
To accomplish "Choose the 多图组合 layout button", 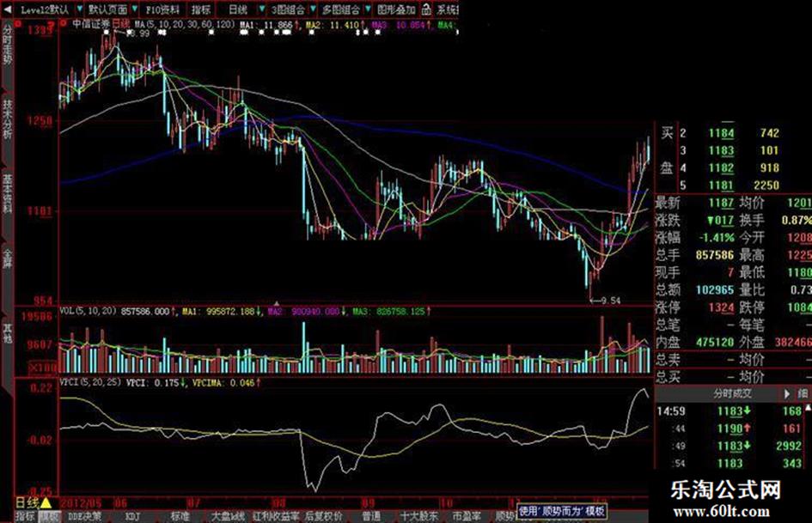I will click(340, 9).
